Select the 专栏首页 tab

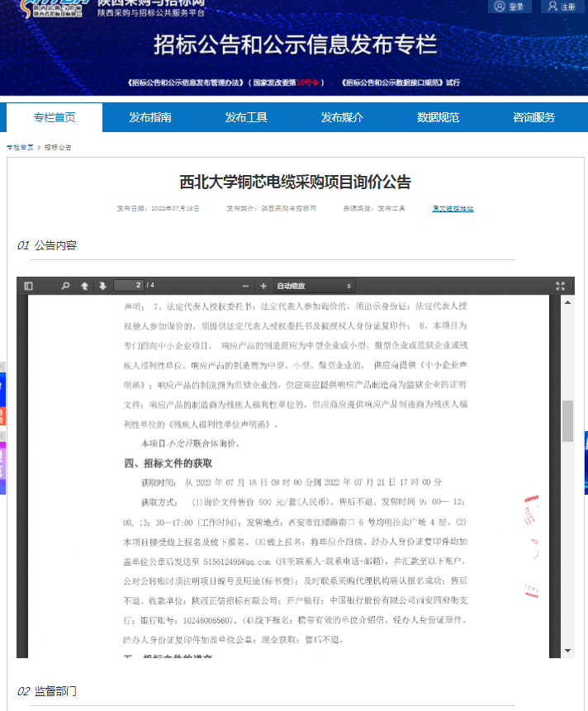tap(55, 117)
